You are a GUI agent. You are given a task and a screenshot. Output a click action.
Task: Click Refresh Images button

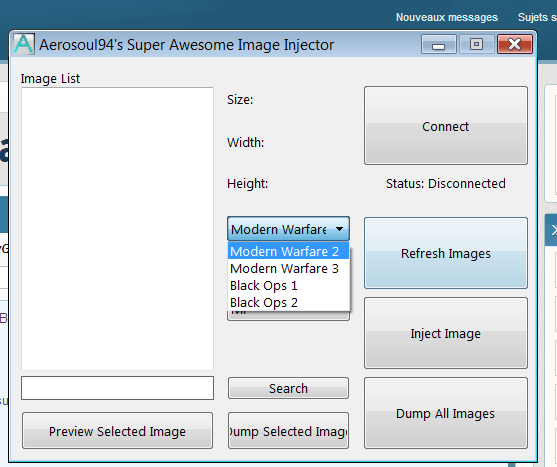(445, 253)
